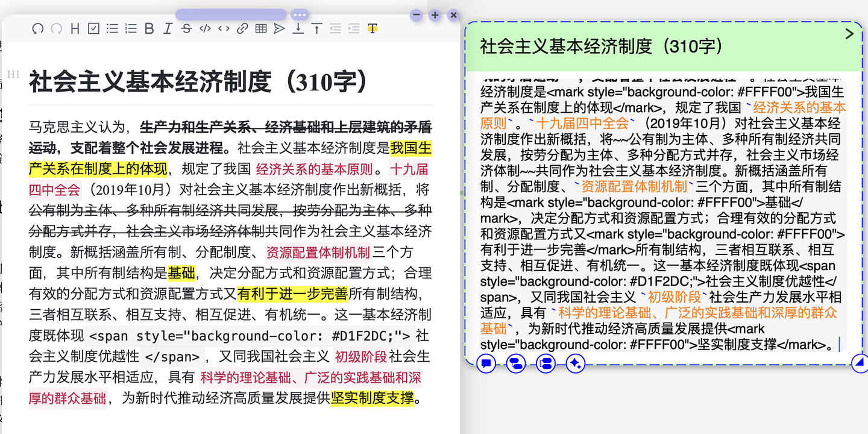
Task: Insert a hyperlink with chain icon
Action: pyautogui.click(x=242, y=28)
